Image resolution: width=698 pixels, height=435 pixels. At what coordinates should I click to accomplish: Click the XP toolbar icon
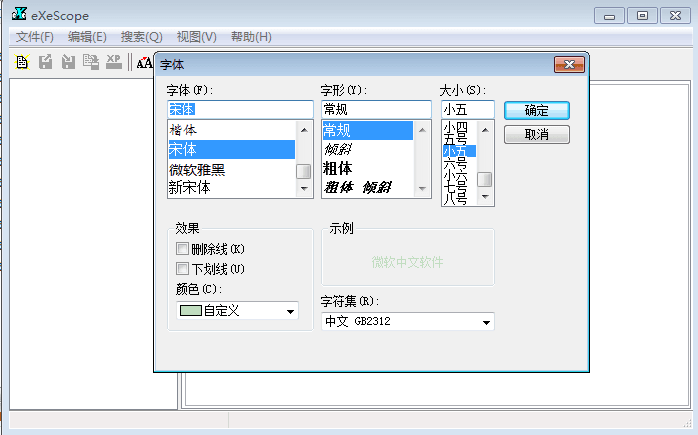click(114, 63)
